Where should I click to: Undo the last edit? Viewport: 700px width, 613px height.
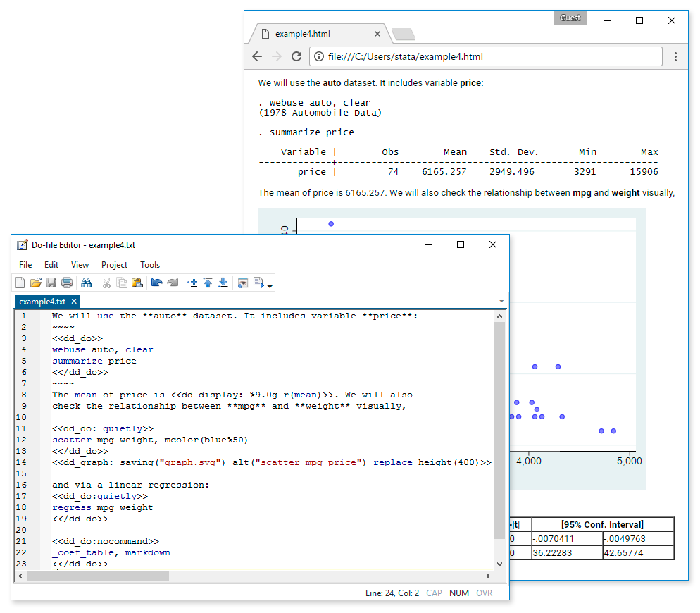coord(157,283)
